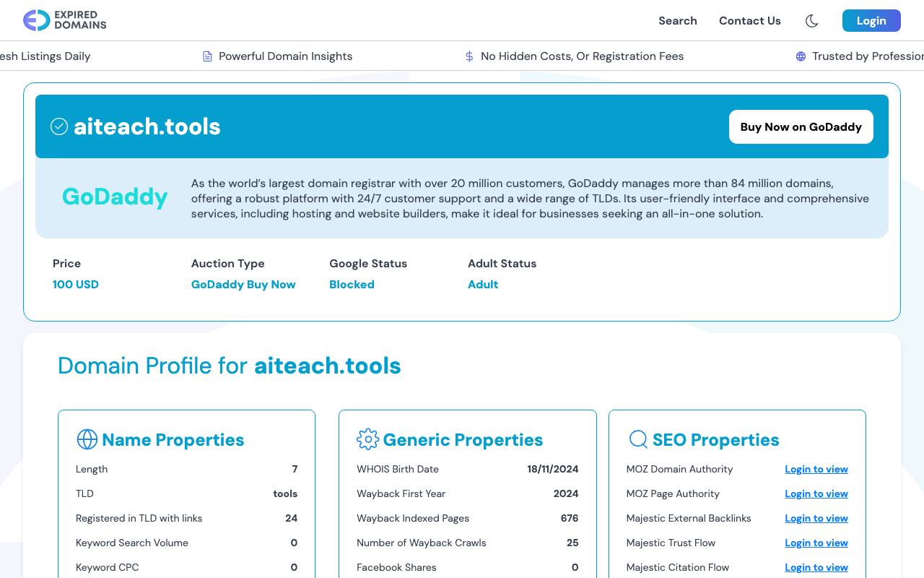Click the 100 USD price value
924x578 pixels.
76,284
